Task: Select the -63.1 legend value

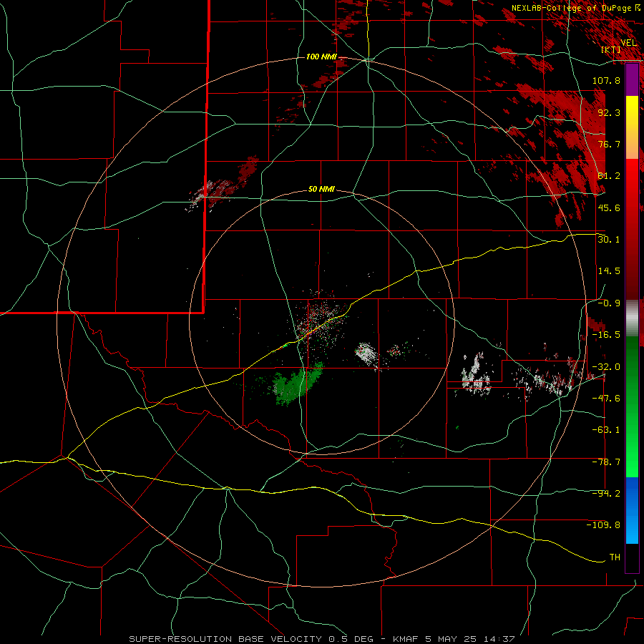Action: (x=606, y=429)
